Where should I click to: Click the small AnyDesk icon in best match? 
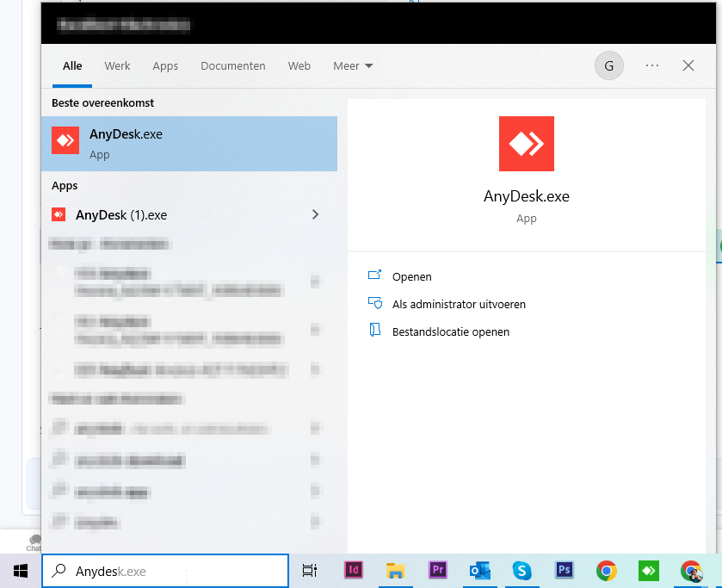(x=65, y=140)
